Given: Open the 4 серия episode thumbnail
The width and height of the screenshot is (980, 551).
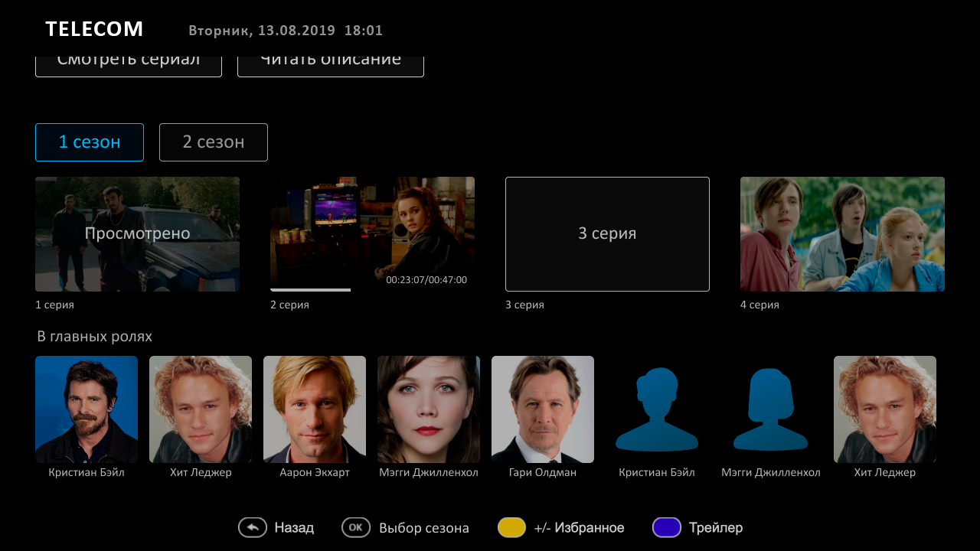Looking at the screenshot, I should pyautogui.click(x=842, y=234).
